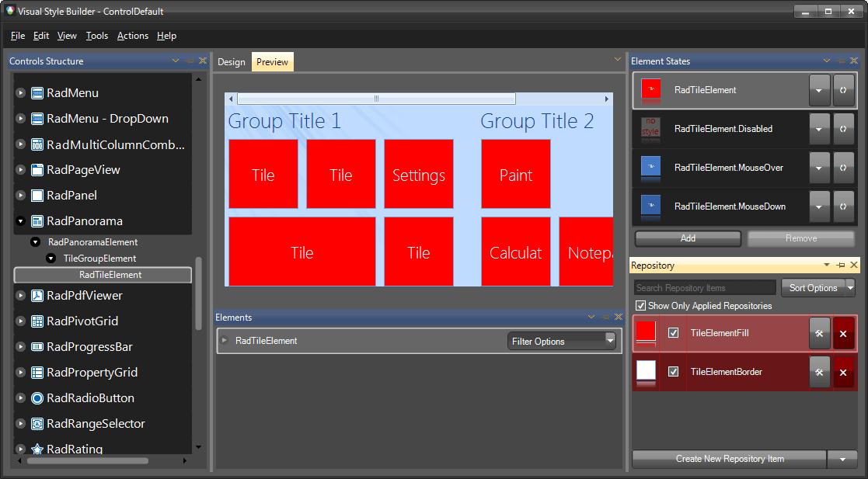Click the Add button under Element States
The image size is (868, 479).
[687, 238]
